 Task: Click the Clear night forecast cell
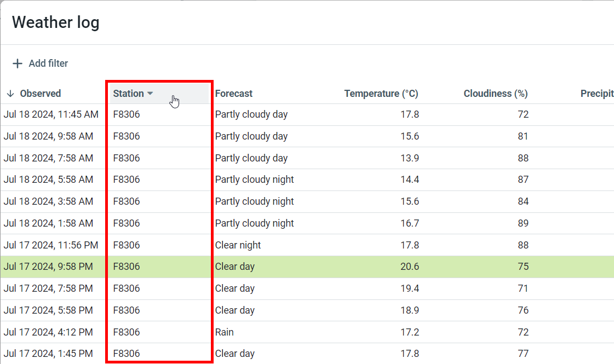[x=238, y=245]
